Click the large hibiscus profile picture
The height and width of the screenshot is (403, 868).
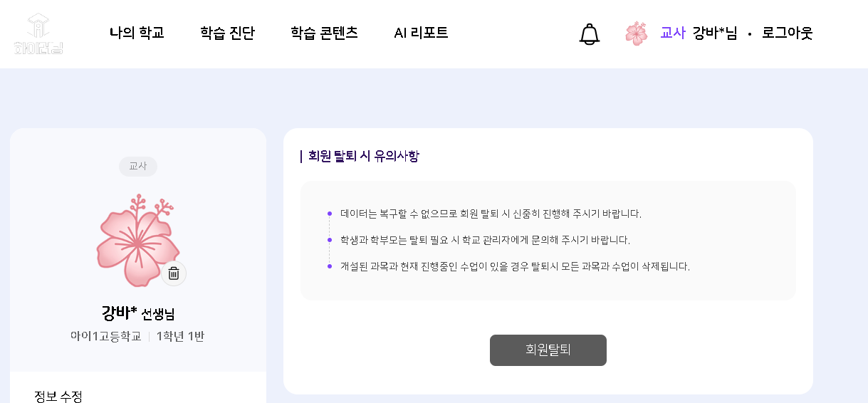coord(135,241)
